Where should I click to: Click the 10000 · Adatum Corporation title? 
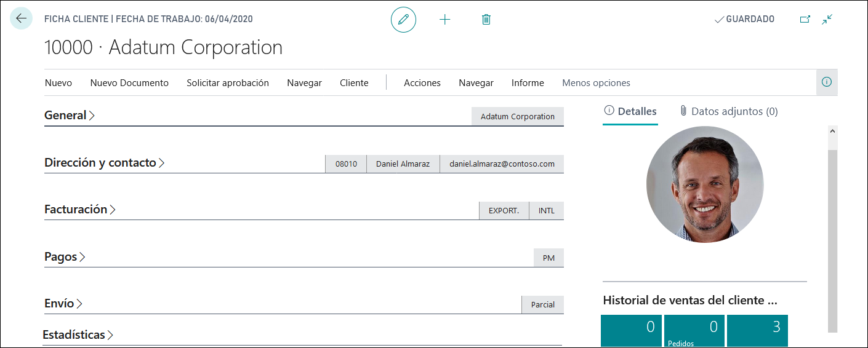(164, 47)
